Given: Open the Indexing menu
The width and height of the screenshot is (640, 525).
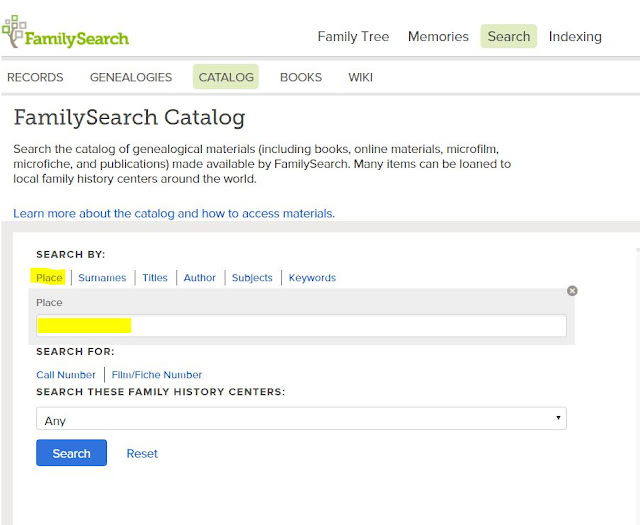Looking at the screenshot, I should pos(575,37).
